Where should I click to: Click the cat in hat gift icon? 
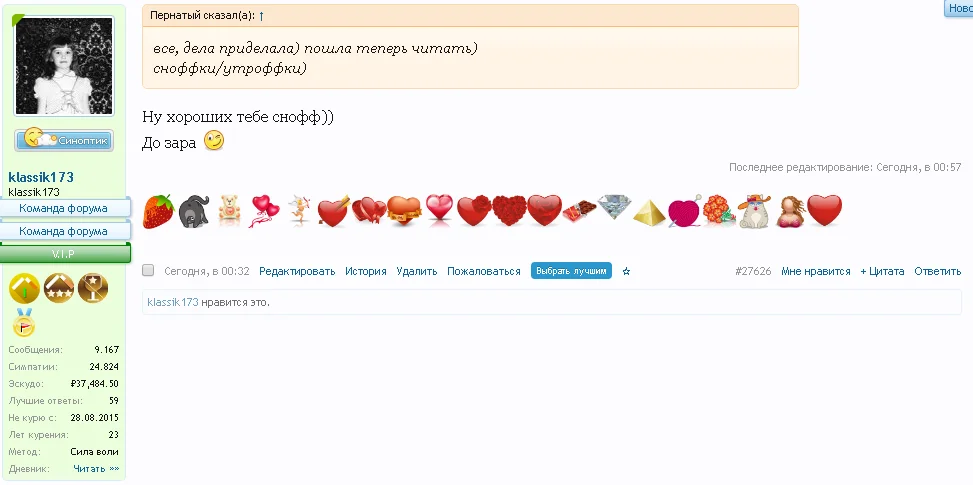tap(754, 211)
